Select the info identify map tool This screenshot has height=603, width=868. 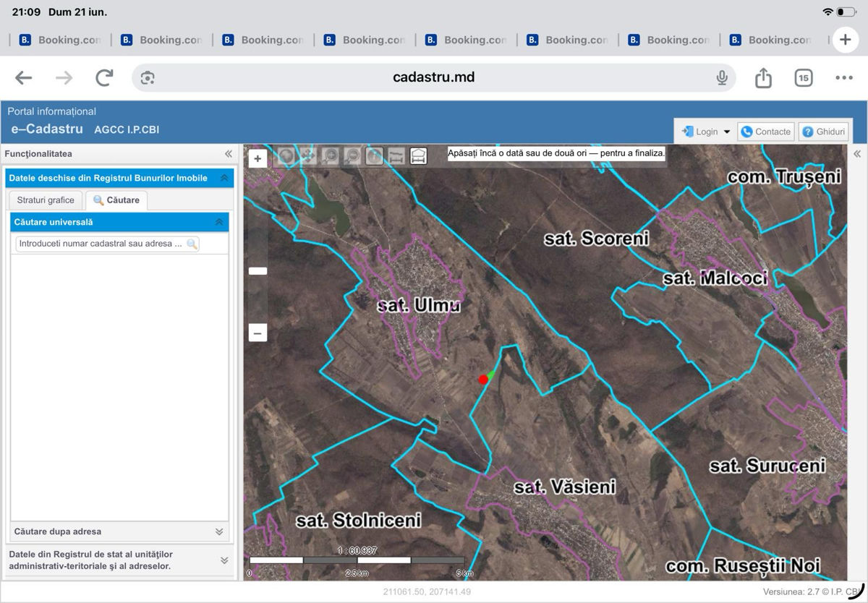click(374, 155)
